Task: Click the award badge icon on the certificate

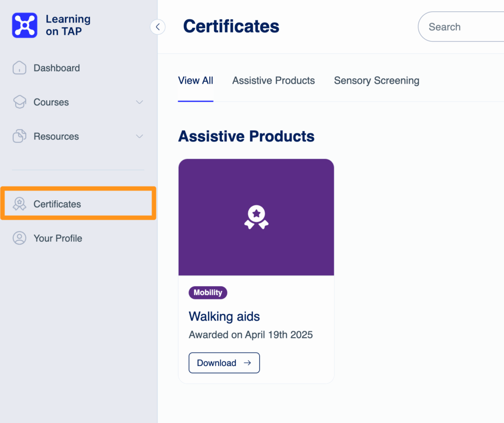Action: point(256,217)
